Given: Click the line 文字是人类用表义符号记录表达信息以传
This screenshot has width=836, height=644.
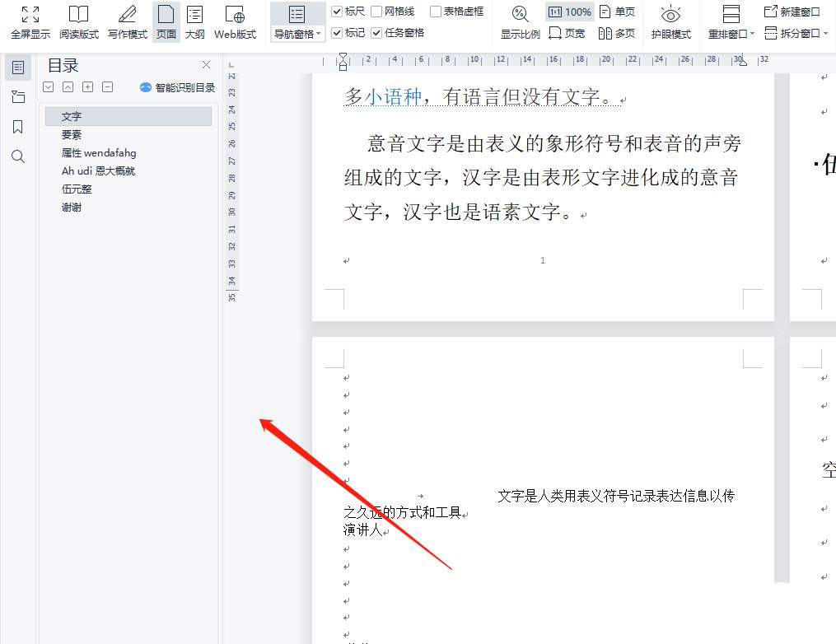Looking at the screenshot, I should [x=616, y=496].
